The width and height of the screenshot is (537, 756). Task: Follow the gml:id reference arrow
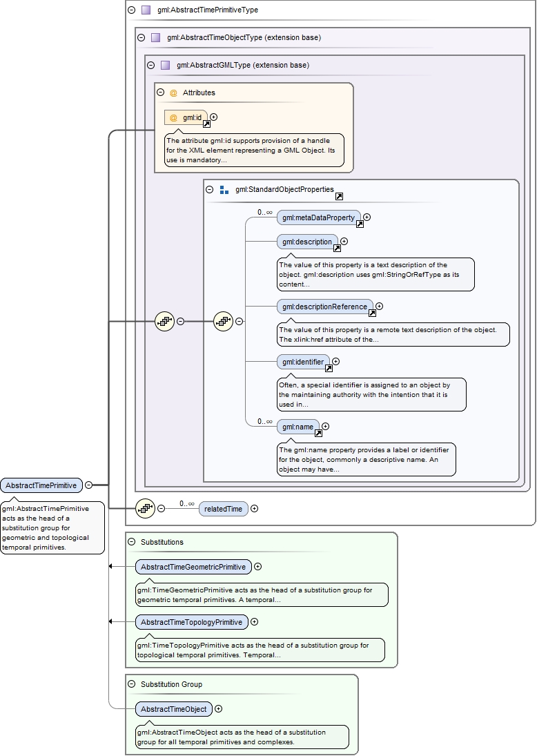point(206,124)
